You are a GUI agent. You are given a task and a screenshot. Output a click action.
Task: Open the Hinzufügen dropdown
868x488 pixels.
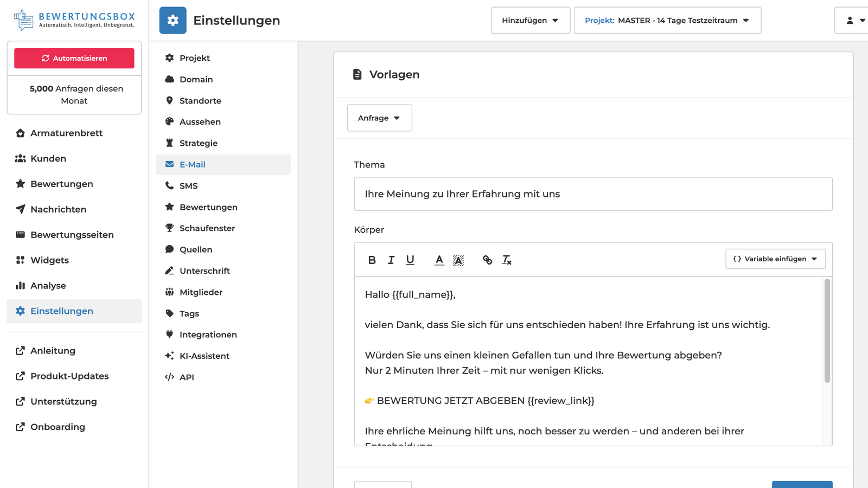(x=530, y=21)
